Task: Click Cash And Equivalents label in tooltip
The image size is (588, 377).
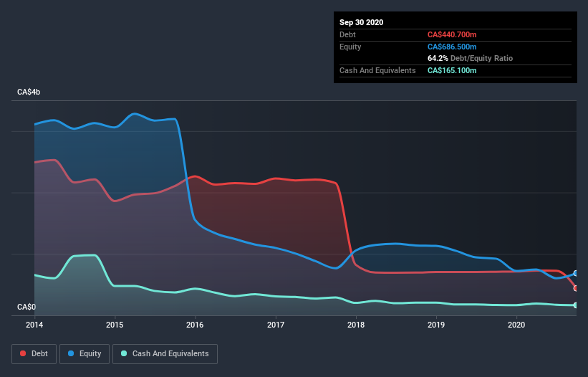Action: tap(377, 70)
